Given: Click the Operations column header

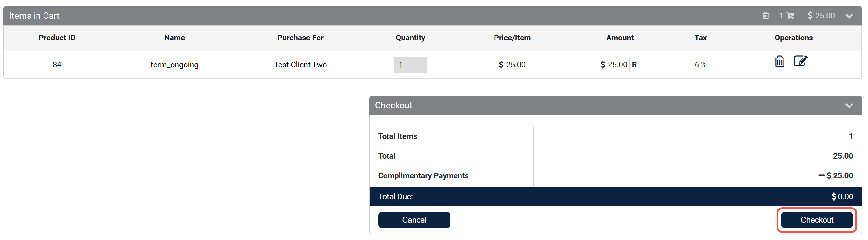Looking at the screenshot, I should (793, 38).
